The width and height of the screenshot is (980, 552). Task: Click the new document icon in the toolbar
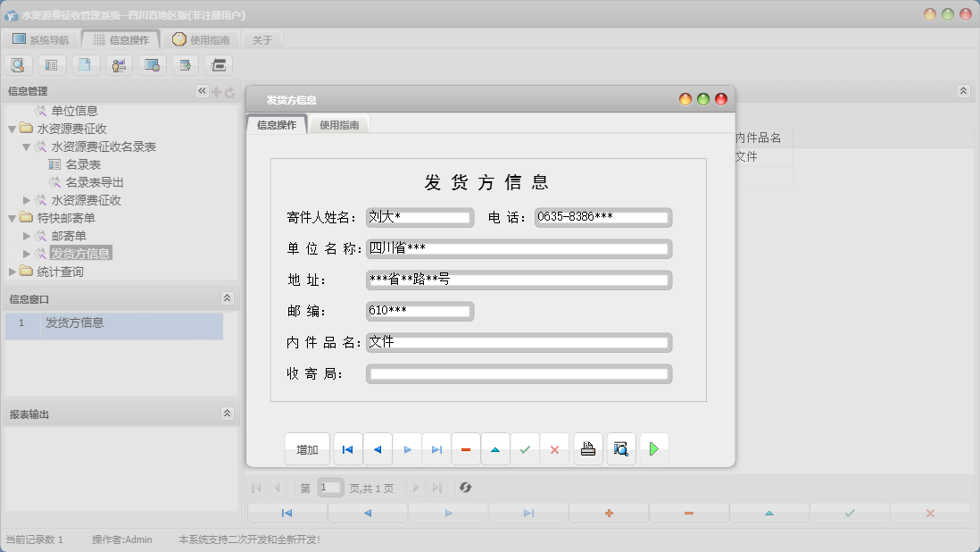(x=83, y=63)
